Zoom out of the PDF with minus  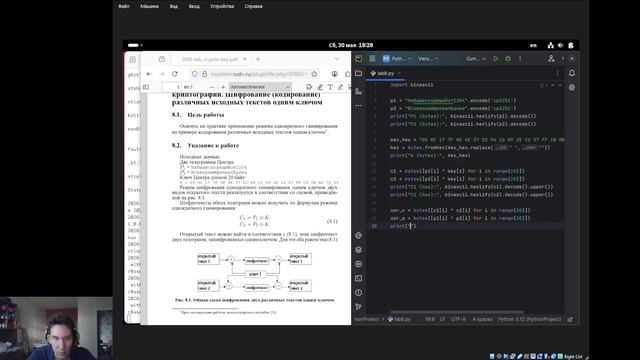click(x=212, y=87)
